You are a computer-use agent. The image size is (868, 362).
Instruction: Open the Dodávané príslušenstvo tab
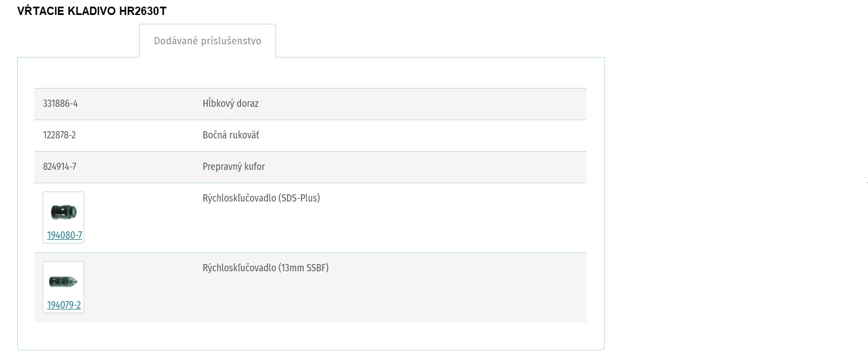tap(207, 41)
